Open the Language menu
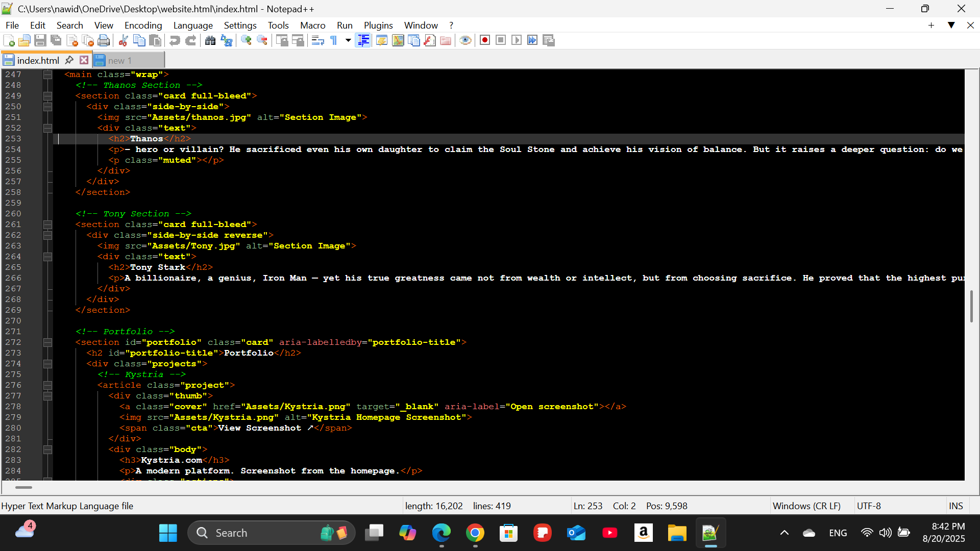This screenshot has height=551, width=980. pos(193,25)
